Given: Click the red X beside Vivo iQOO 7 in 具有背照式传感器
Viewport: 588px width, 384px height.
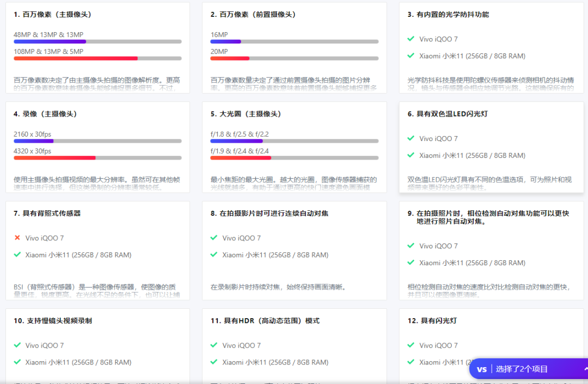Looking at the screenshot, I should coord(17,237).
